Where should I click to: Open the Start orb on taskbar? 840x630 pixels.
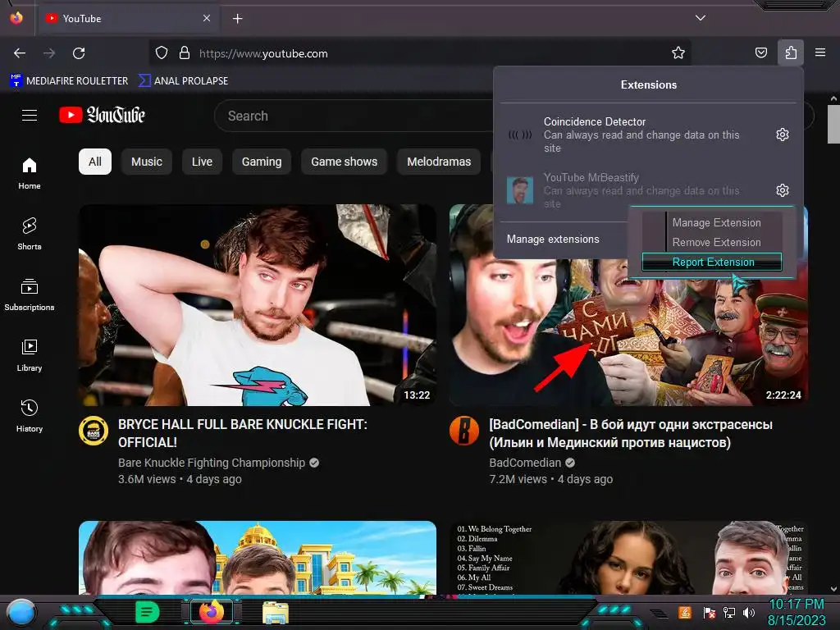pyautogui.click(x=21, y=613)
